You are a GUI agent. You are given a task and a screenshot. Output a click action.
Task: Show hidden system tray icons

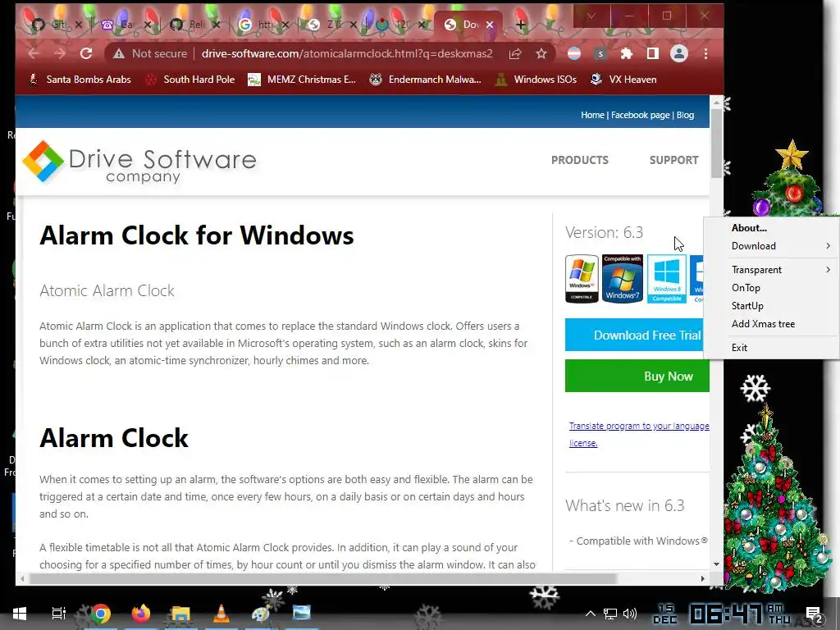click(x=590, y=614)
